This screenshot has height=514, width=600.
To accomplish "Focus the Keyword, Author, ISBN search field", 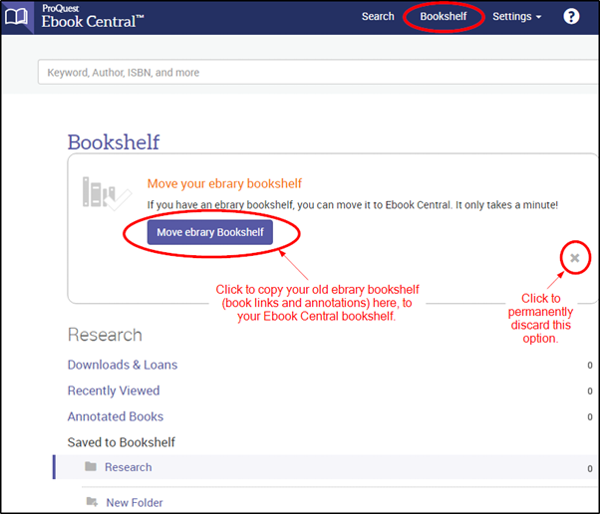I will click(318, 72).
